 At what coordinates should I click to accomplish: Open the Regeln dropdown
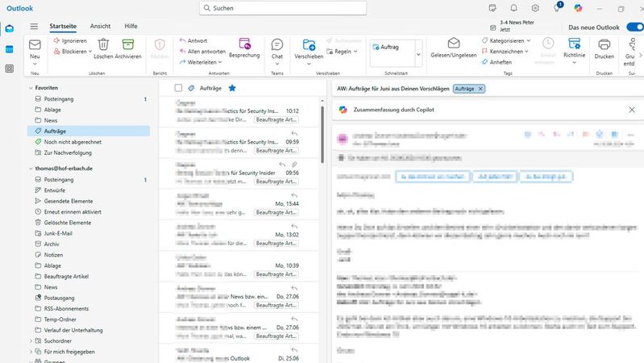(x=355, y=52)
